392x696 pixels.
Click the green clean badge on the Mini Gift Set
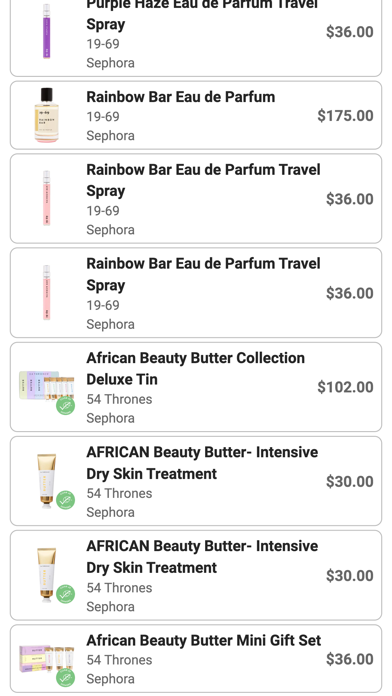point(65,677)
